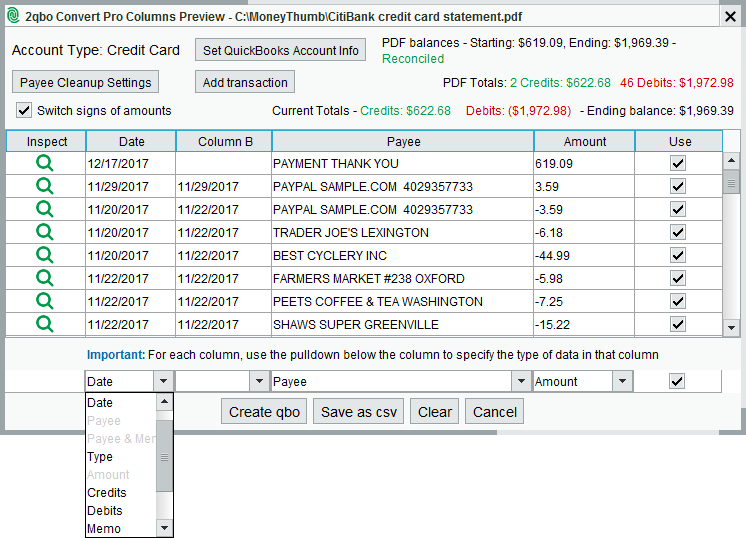Uncheck Use for SHAWS SUPER GREENVILLE row
Screen dimensions: 746x538
(678, 324)
